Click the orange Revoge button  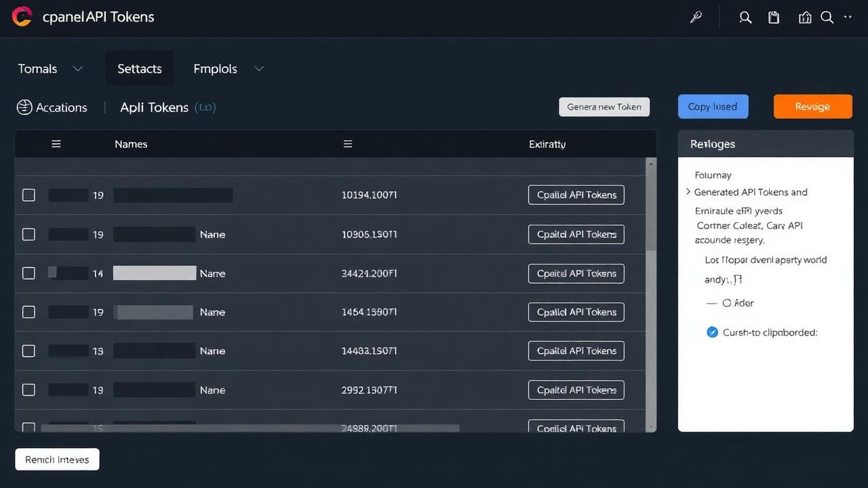click(812, 106)
